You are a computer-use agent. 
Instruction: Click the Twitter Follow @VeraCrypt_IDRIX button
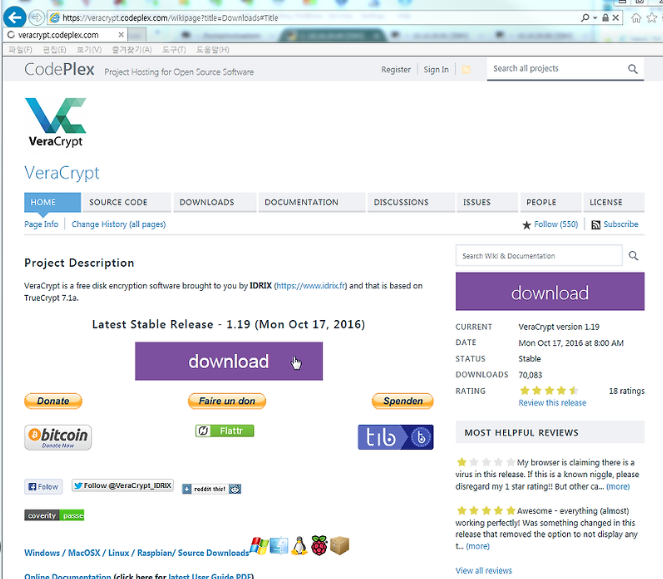pyautogui.click(x=123, y=486)
